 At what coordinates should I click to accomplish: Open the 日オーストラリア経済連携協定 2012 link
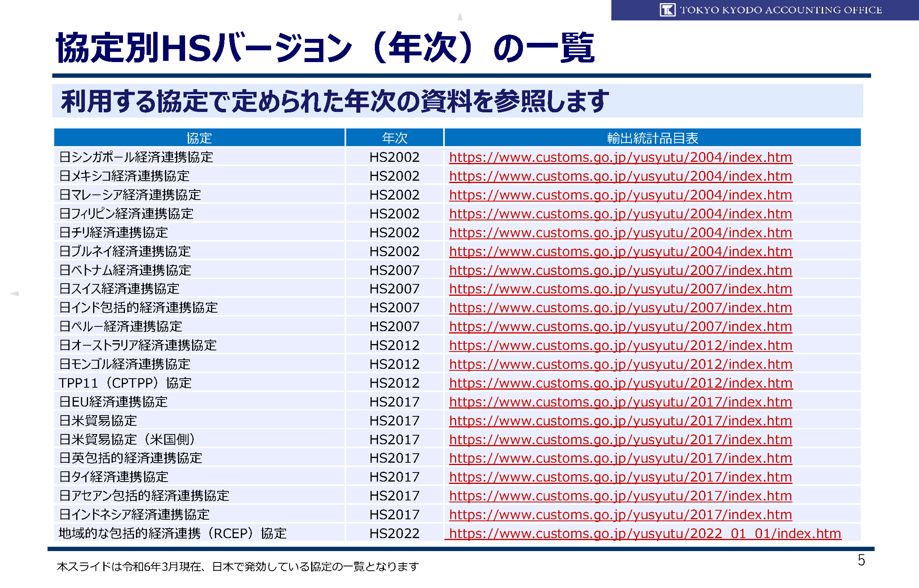620,345
